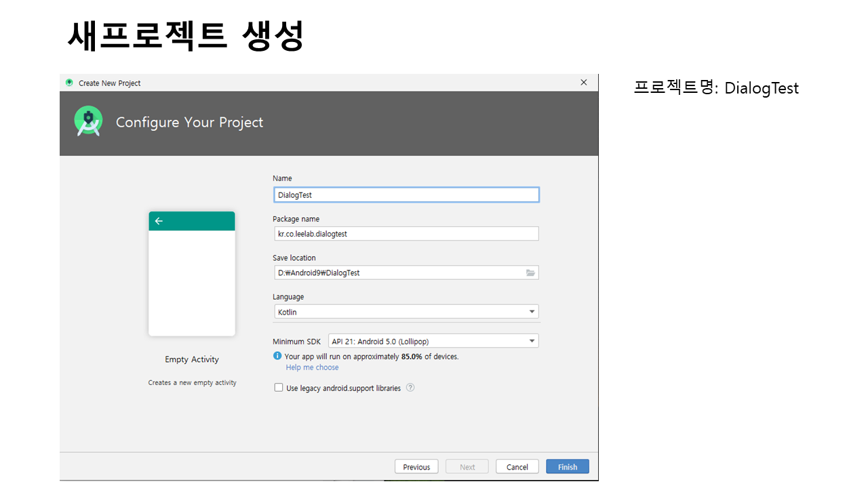The image size is (868, 488).
Task: Click into the Save location path field
Action: [x=399, y=272]
